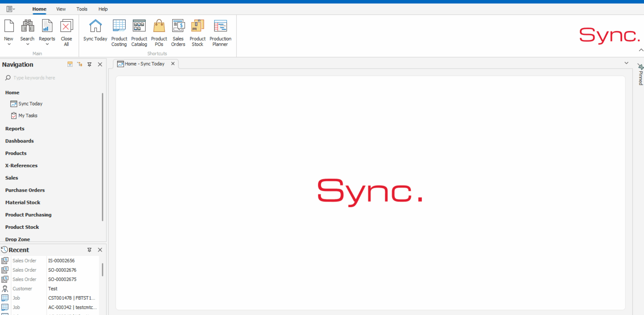
Task: Close the Home - Sync Today tab
Action: click(173, 63)
